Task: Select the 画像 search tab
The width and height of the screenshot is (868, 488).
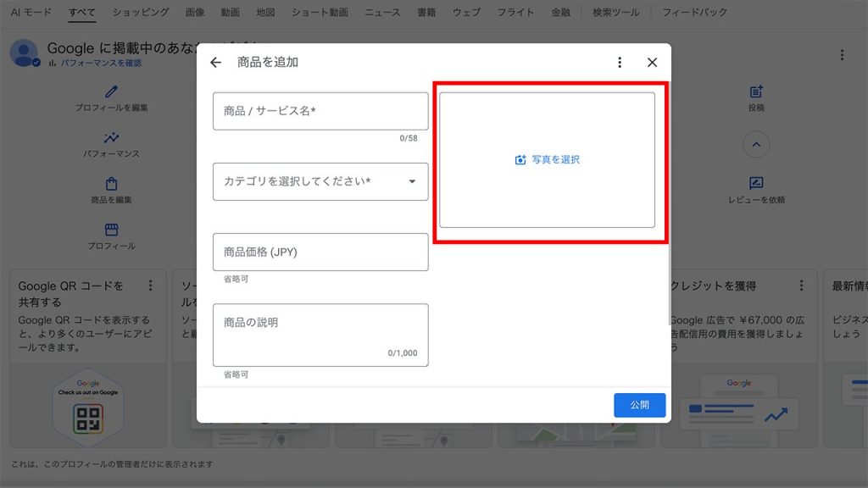Action: tap(193, 13)
